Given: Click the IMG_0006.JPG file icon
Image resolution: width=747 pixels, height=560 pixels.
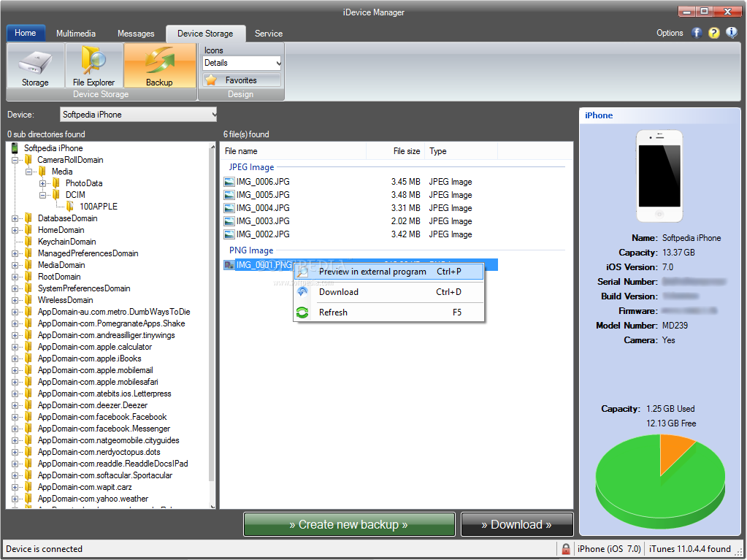Looking at the screenshot, I should 229,181.
